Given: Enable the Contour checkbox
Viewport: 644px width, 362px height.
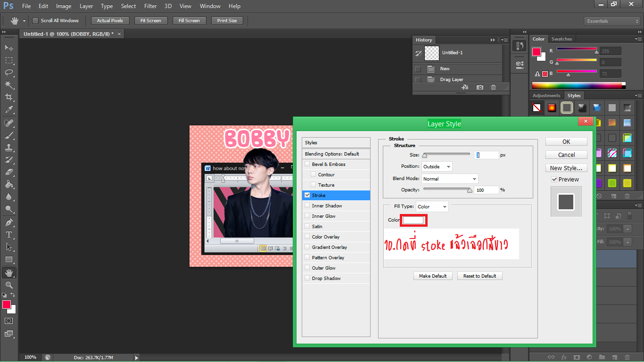Looking at the screenshot, I should [x=314, y=174].
